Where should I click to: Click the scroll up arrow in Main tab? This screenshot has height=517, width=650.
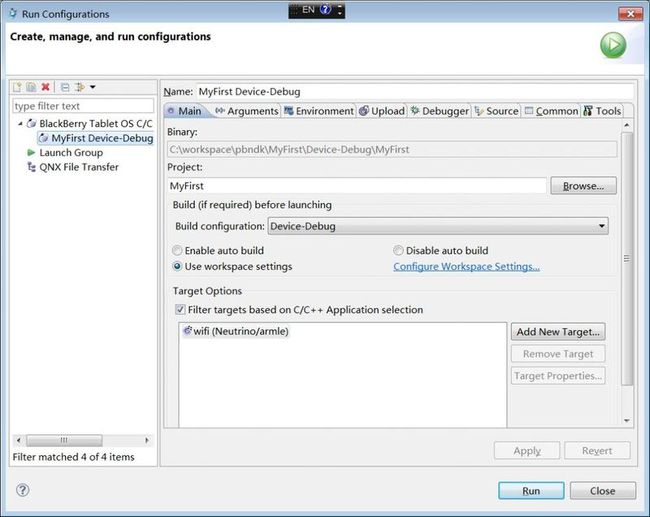(627, 125)
